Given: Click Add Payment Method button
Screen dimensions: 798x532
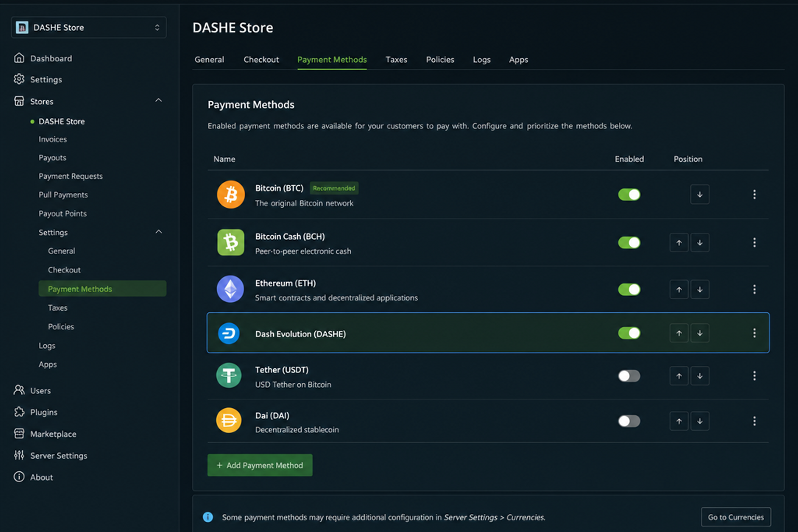Looking at the screenshot, I should [x=260, y=465].
